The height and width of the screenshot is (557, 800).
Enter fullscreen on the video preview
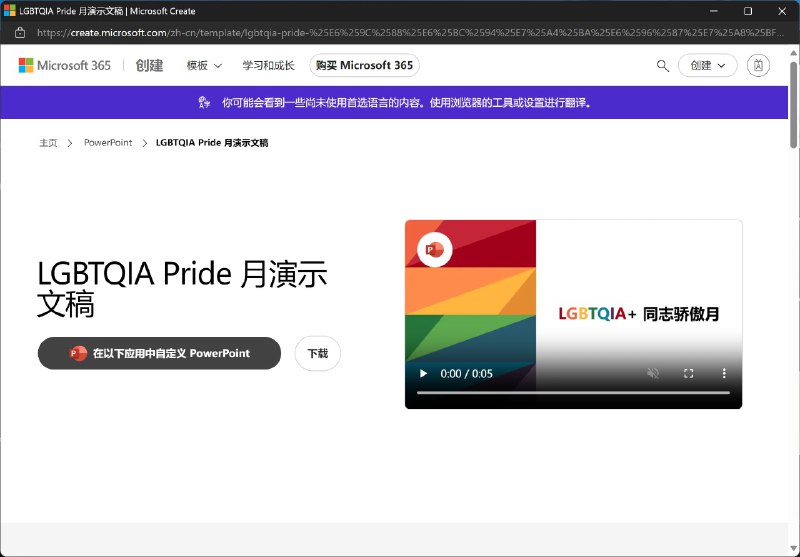click(x=688, y=374)
